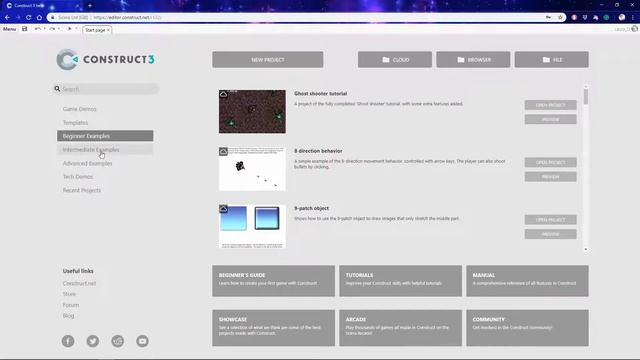
Task: Click the browser Forward arrow
Action: (18, 18)
